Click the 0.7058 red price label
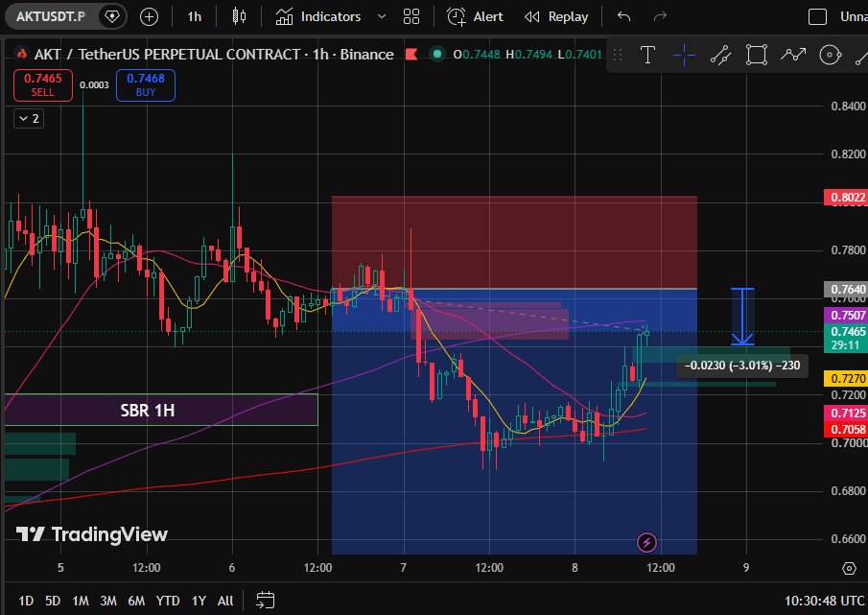This screenshot has width=868, height=615. pos(846,429)
